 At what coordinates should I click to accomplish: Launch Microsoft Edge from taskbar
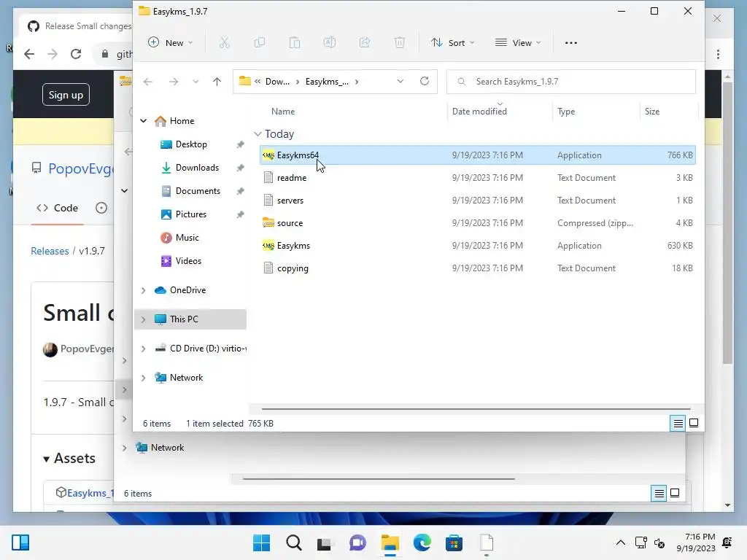422,542
